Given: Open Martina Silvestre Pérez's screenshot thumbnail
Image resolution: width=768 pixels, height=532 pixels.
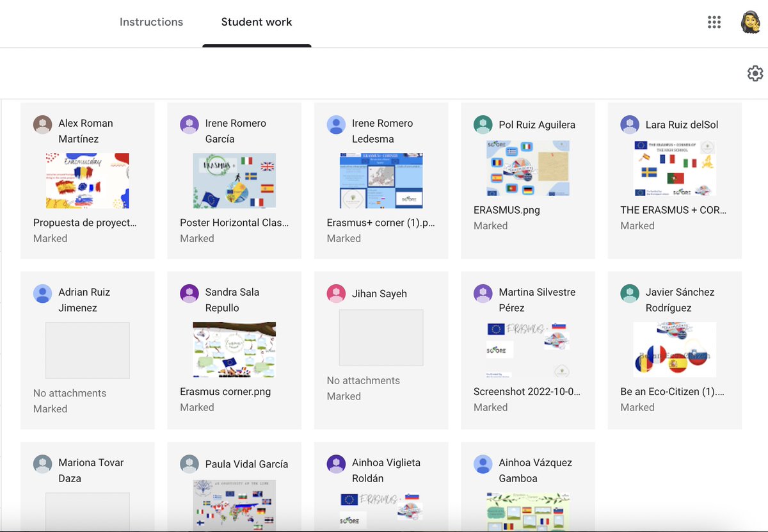Looking at the screenshot, I should 528,350.
